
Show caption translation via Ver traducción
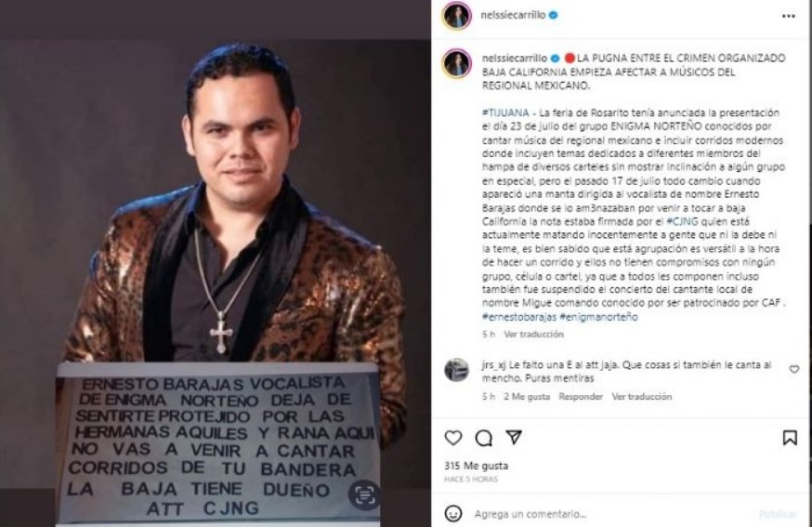pos(533,335)
